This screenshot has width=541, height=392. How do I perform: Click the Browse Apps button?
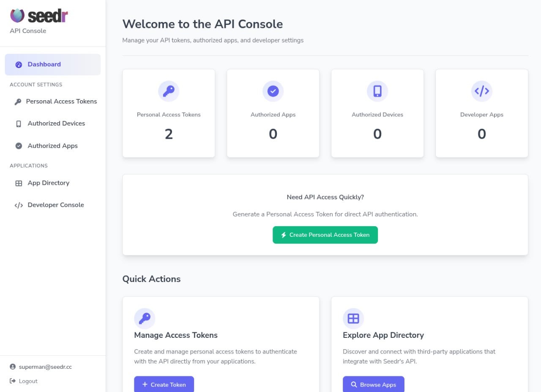coord(374,384)
